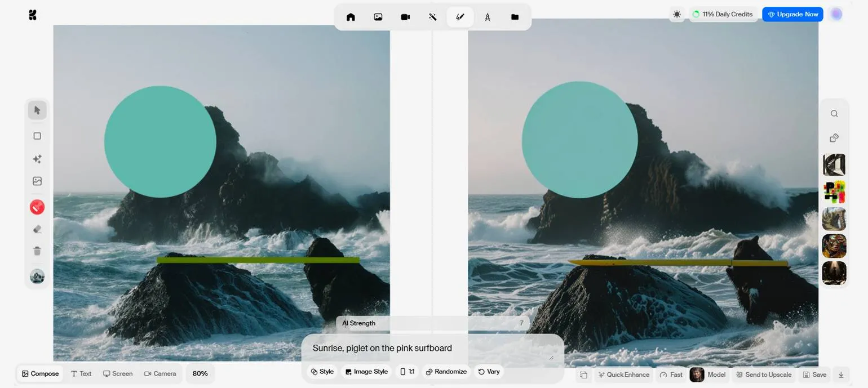Switch input source to Camera
Viewport: 868px width, 388px height.
pos(160,373)
